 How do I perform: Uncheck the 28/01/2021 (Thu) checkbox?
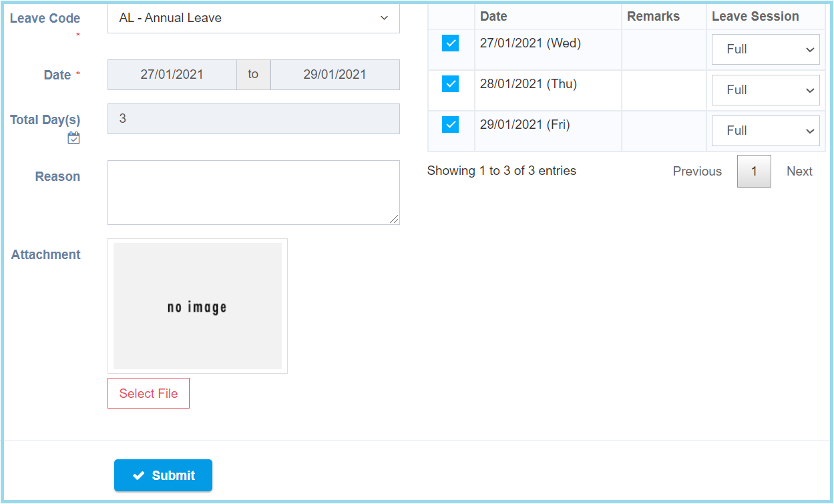point(450,84)
